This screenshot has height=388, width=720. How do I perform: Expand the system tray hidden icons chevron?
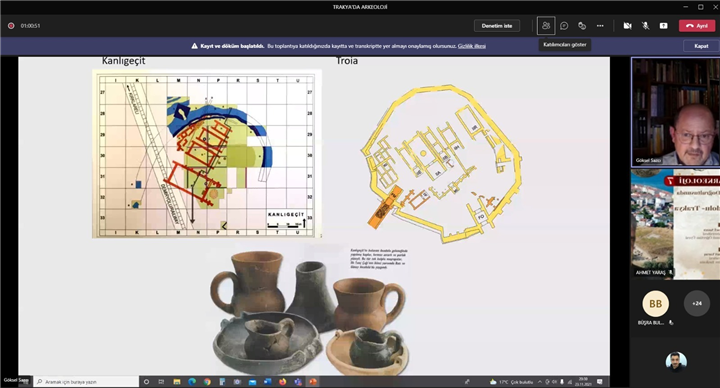(x=540, y=382)
